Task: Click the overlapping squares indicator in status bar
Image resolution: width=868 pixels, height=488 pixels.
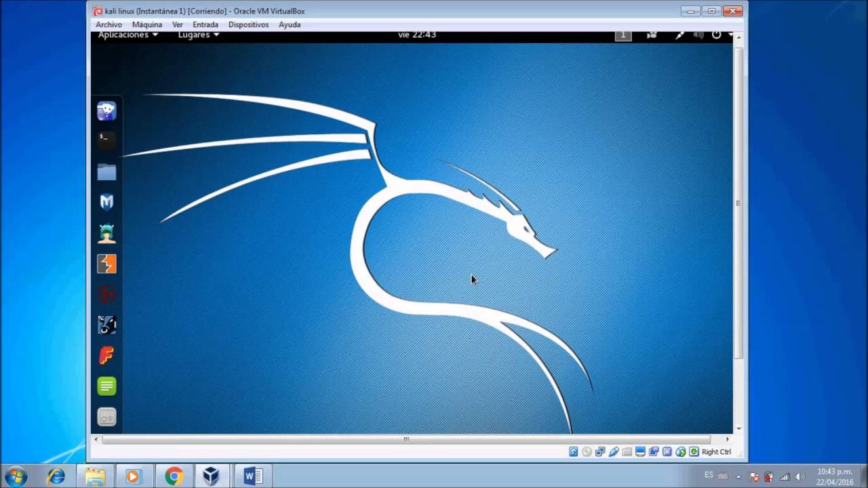Action: pyautogui.click(x=654, y=451)
